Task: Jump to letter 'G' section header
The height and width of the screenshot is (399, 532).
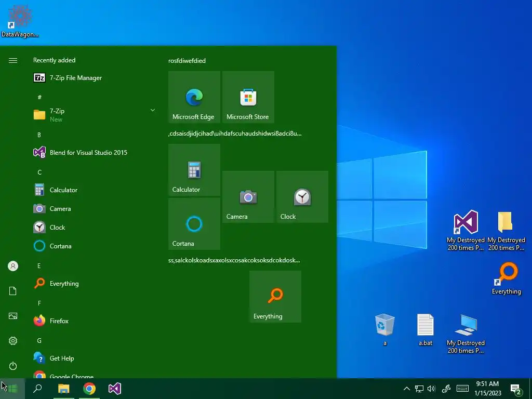Action: pos(39,340)
